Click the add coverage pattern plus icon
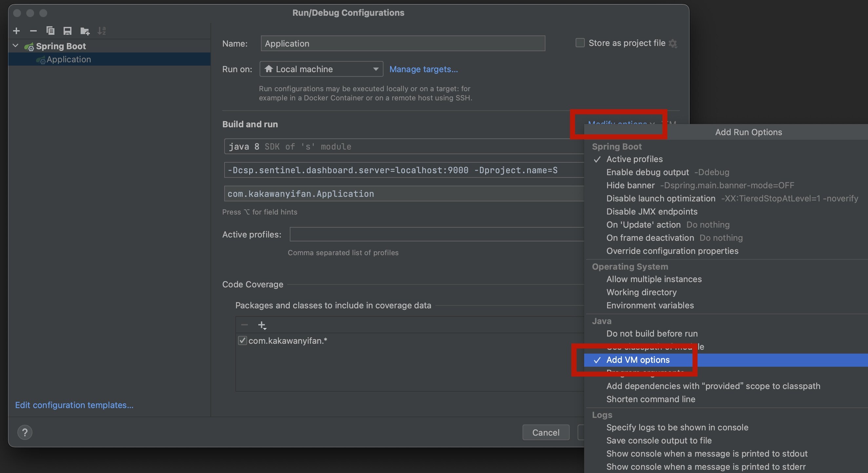Viewport: 868px width, 473px height. coord(262,325)
